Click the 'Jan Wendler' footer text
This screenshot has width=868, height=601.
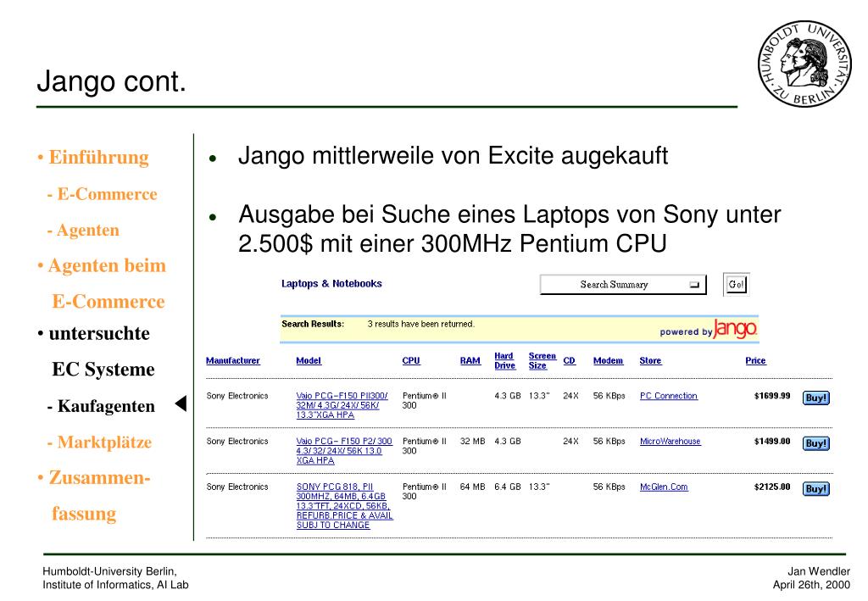[x=819, y=571]
